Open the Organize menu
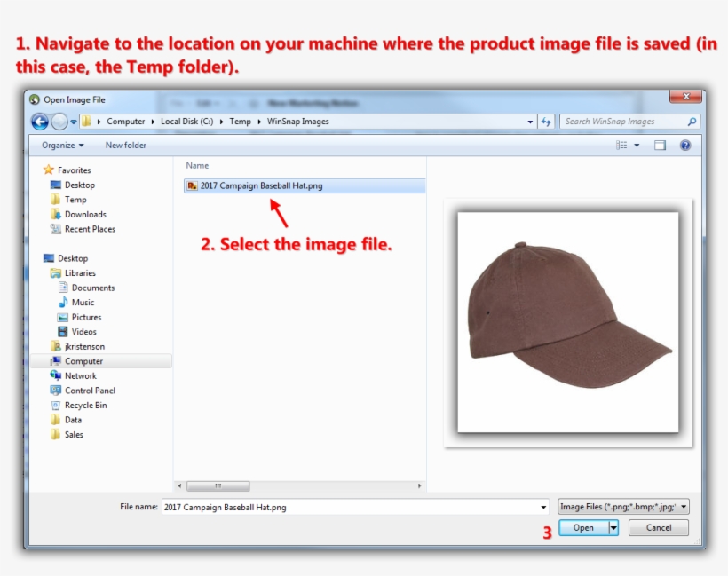Image resolution: width=728 pixels, height=576 pixels. point(60,145)
